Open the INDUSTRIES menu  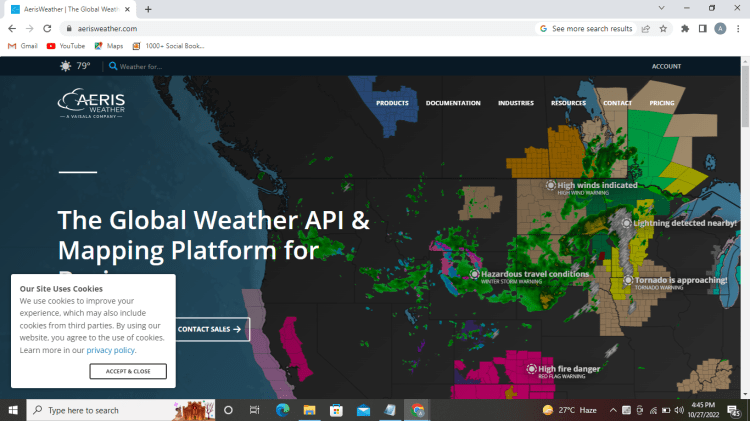coord(516,103)
